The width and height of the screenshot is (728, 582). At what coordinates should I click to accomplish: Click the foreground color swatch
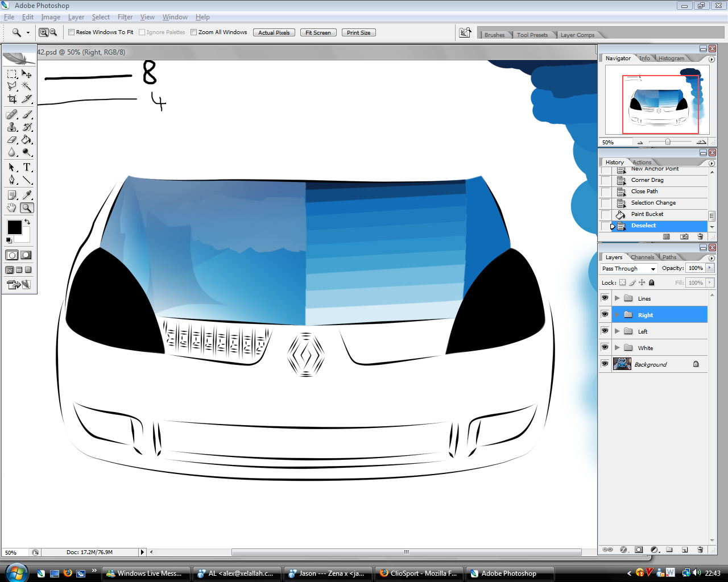14,227
